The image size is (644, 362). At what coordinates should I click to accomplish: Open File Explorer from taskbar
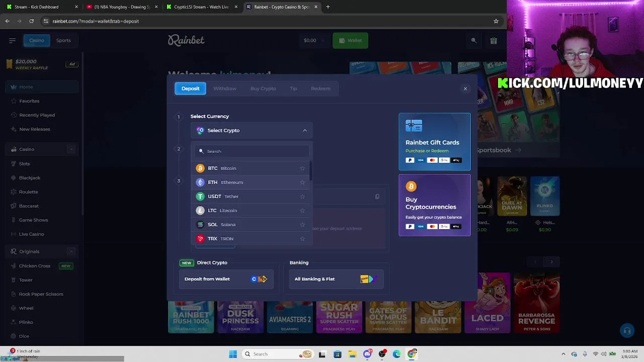pyautogui.click(x=352, y=354)
